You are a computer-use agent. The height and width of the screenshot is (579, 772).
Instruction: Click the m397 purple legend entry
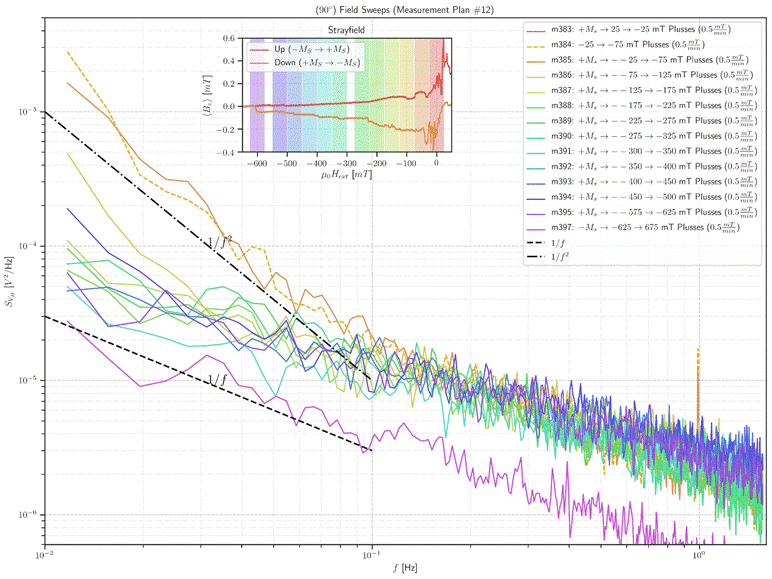(x=640, y=228)
